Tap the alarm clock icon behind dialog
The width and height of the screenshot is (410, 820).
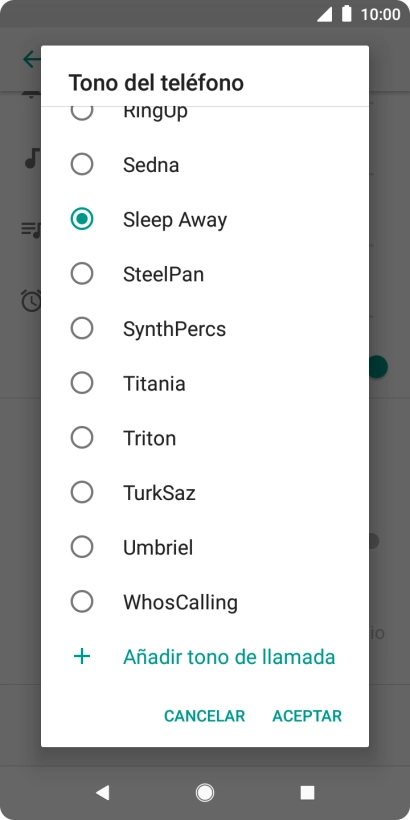[31, 301]
